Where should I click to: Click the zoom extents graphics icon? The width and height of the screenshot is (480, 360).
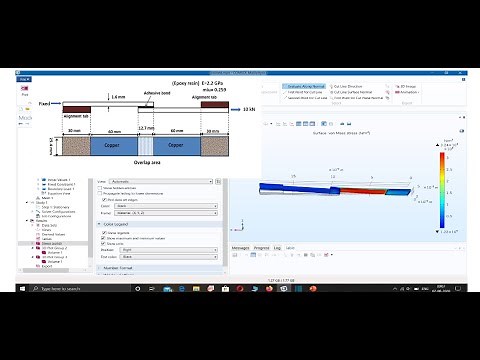click(266, 124)
